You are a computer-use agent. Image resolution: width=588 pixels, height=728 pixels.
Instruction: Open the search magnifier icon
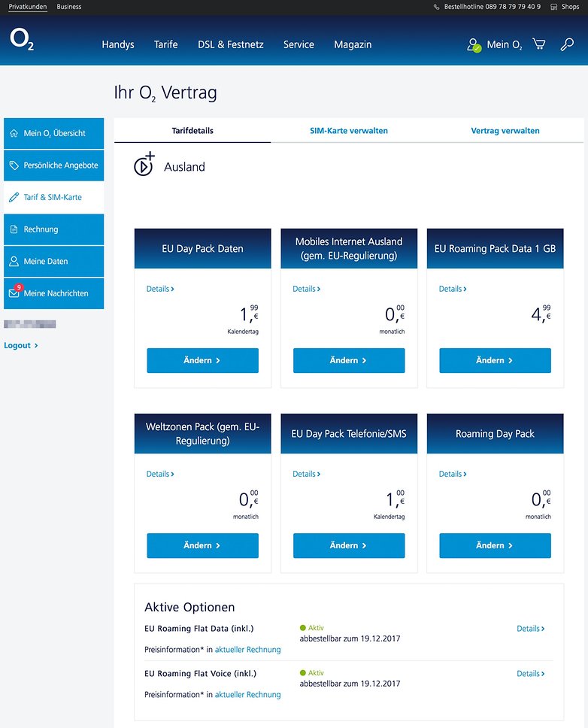coord(567,44)
